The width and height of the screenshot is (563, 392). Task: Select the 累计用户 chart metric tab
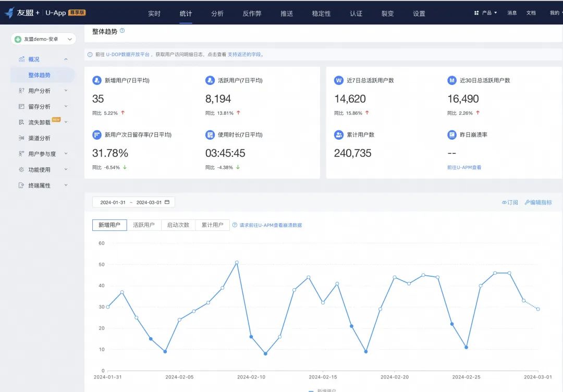(212, 225)
